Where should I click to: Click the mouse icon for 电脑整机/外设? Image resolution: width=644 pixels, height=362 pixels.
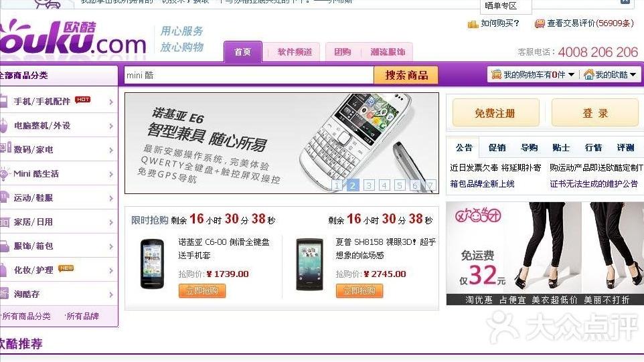(x=3, y=125)
